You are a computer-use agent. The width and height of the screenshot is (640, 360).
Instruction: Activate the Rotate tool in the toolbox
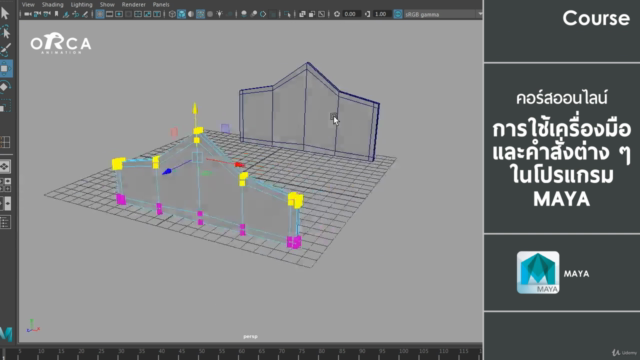5,87
